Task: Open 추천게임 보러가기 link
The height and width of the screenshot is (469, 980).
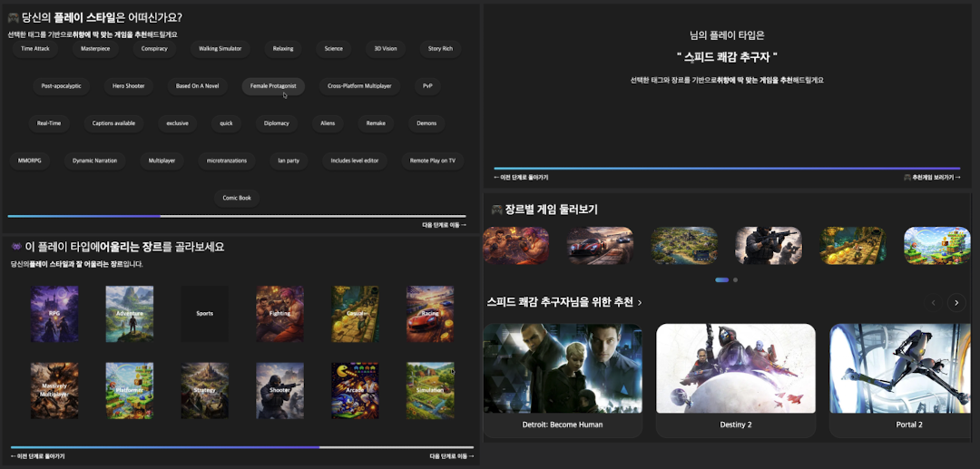Action: [933, 178]
